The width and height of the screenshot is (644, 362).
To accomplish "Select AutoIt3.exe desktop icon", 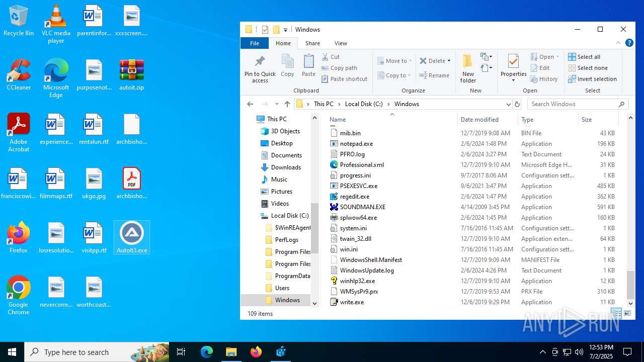I will 132,237.
